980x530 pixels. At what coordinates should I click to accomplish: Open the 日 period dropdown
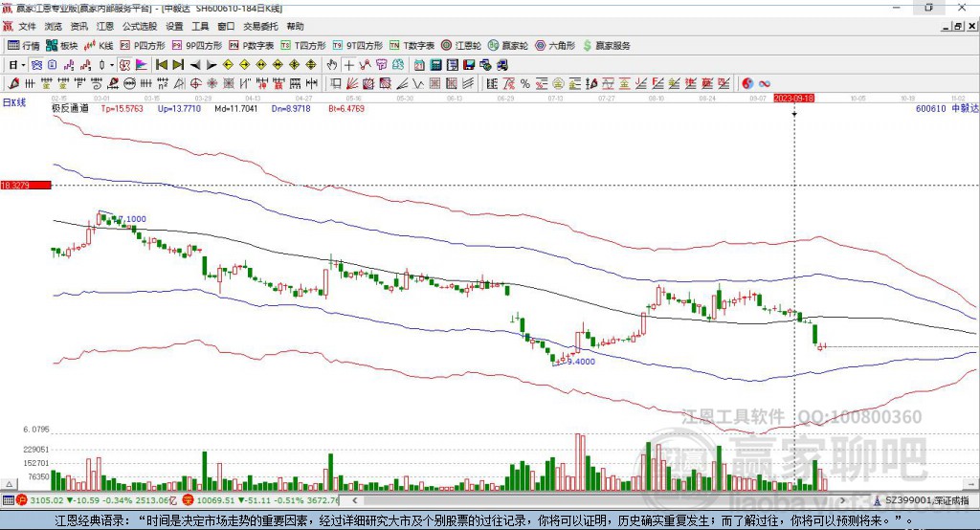(17, 65)
